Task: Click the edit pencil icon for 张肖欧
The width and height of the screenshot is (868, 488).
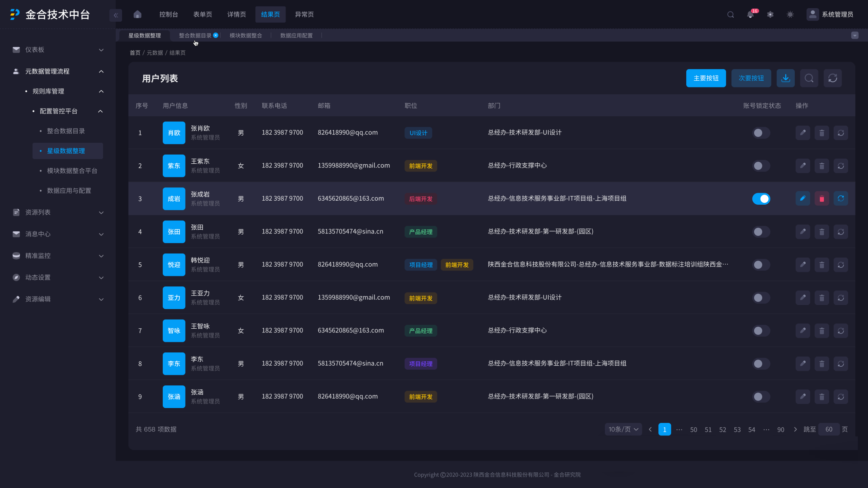Action: (x=803, y=133)
